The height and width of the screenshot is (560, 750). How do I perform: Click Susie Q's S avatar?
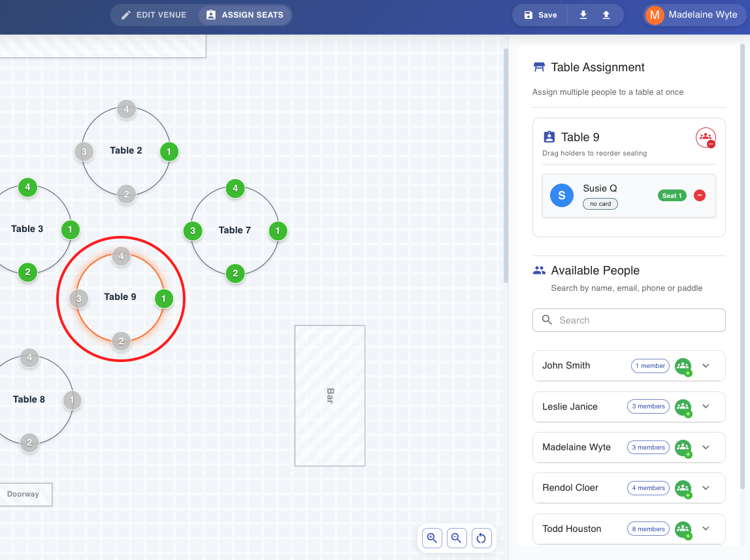562,195
